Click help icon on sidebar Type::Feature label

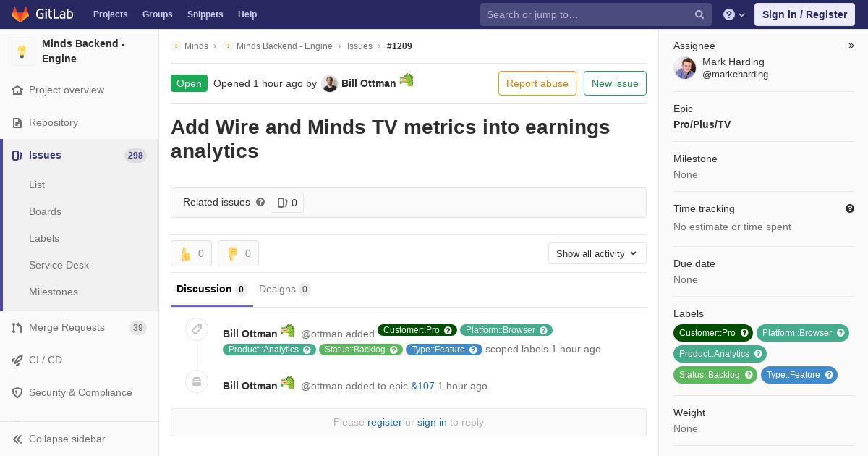point(829,375)
